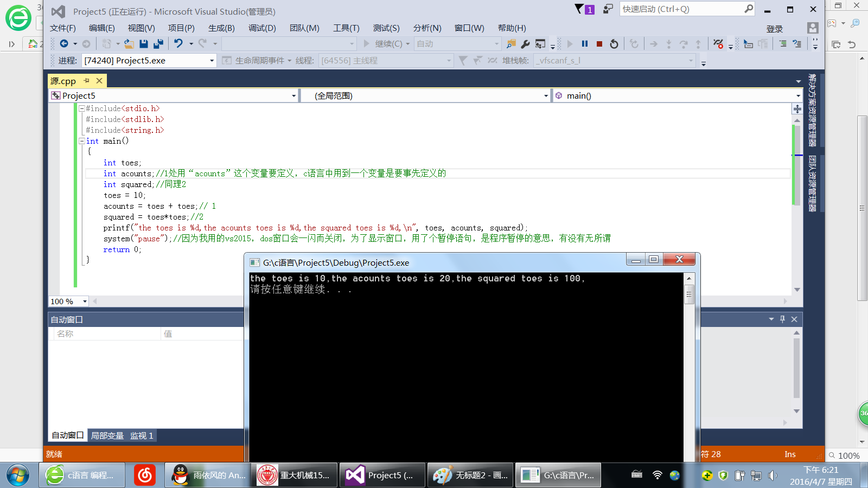Click the notifications flag icon
The height and width of the screenshot is (488, 868).
(579, 9)
